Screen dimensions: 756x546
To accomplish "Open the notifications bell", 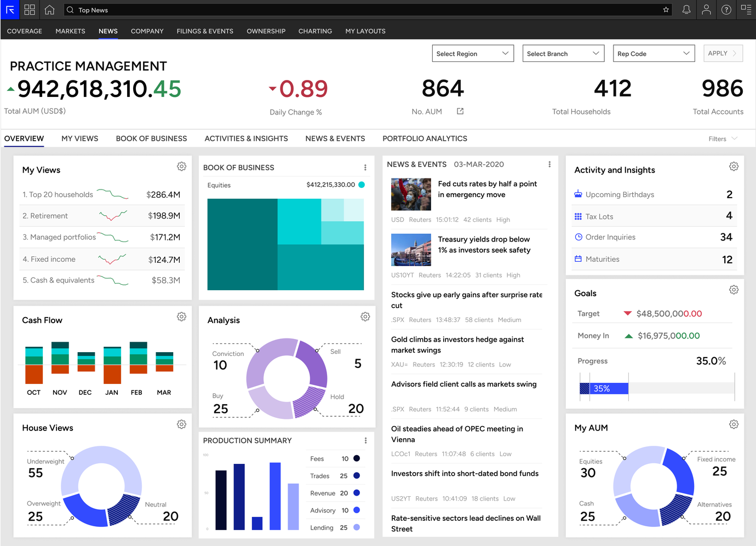I will (x=686, y=10).
